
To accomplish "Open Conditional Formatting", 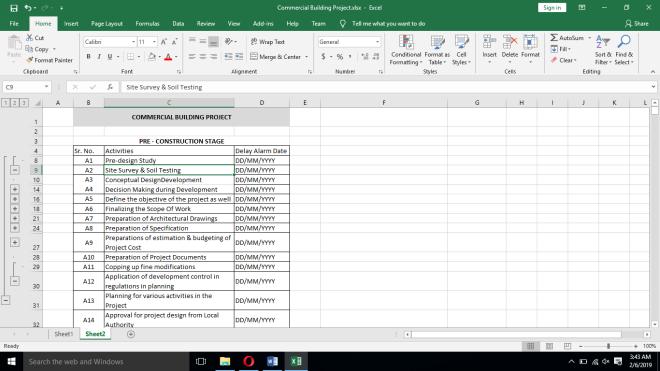I will (x=406, y=50).
